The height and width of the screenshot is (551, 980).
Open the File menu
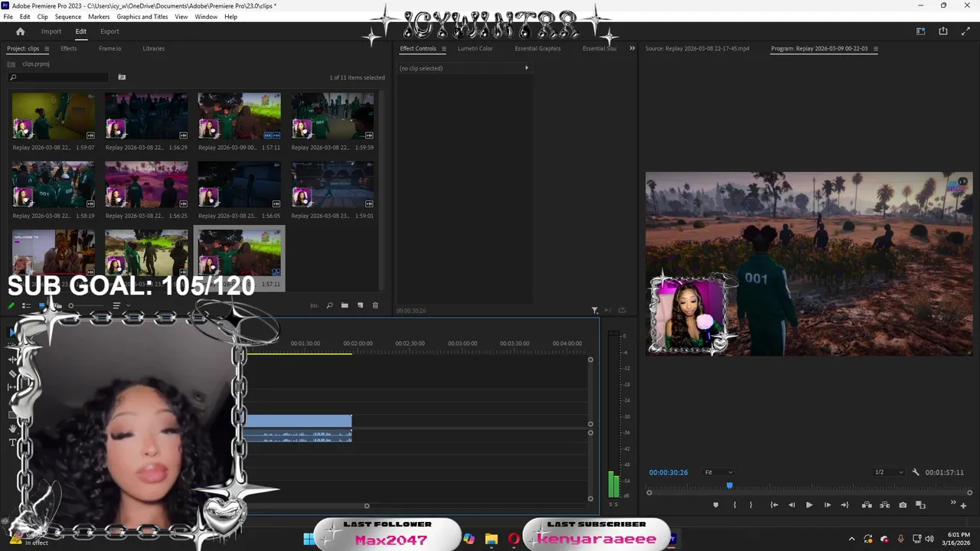click(x=8, y=17)
